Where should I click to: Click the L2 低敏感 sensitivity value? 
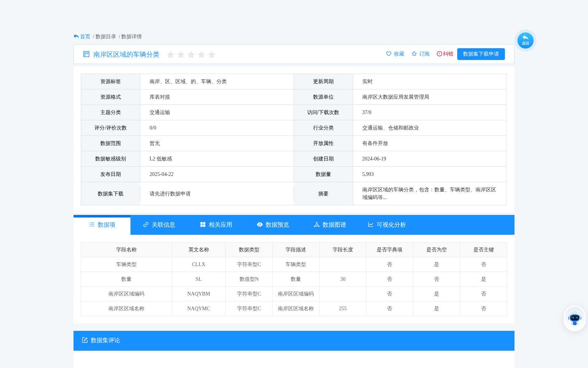[x=161, y=159]
